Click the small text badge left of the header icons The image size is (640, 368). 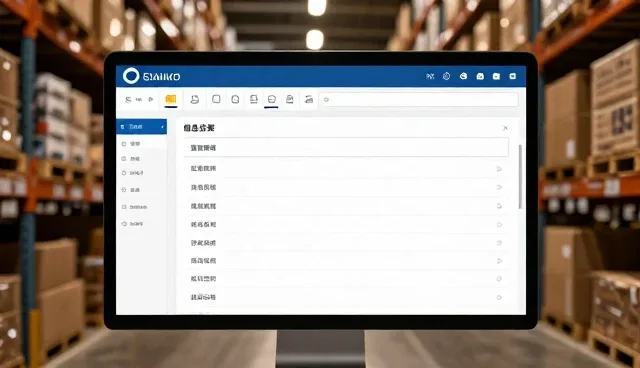pyautogui.click(x=430, y=76)
